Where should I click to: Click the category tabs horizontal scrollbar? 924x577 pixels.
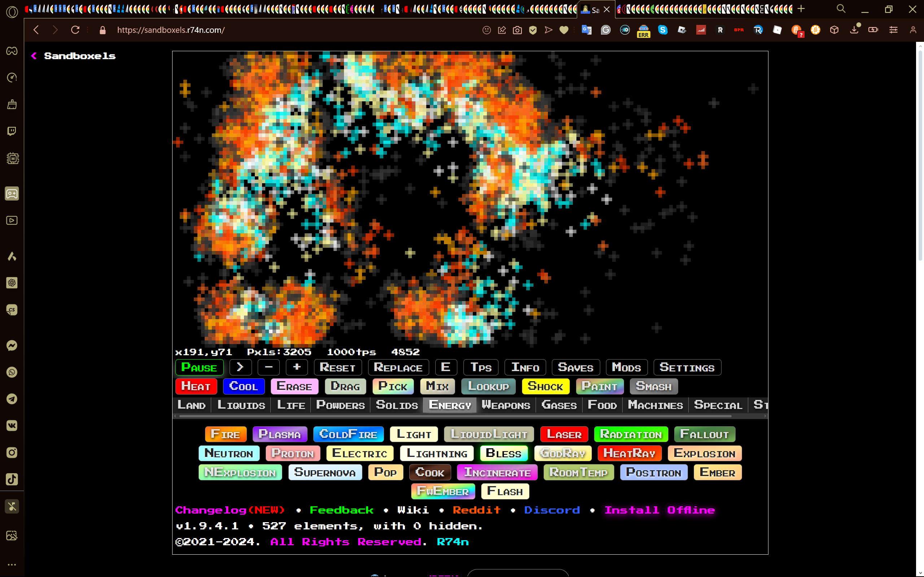[x=454, y=416]
